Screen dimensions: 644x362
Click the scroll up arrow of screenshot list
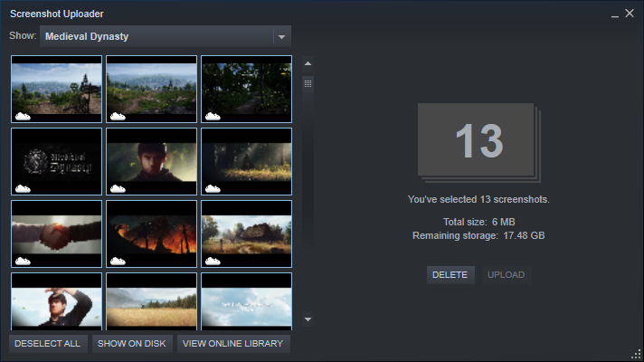[308, 63]
